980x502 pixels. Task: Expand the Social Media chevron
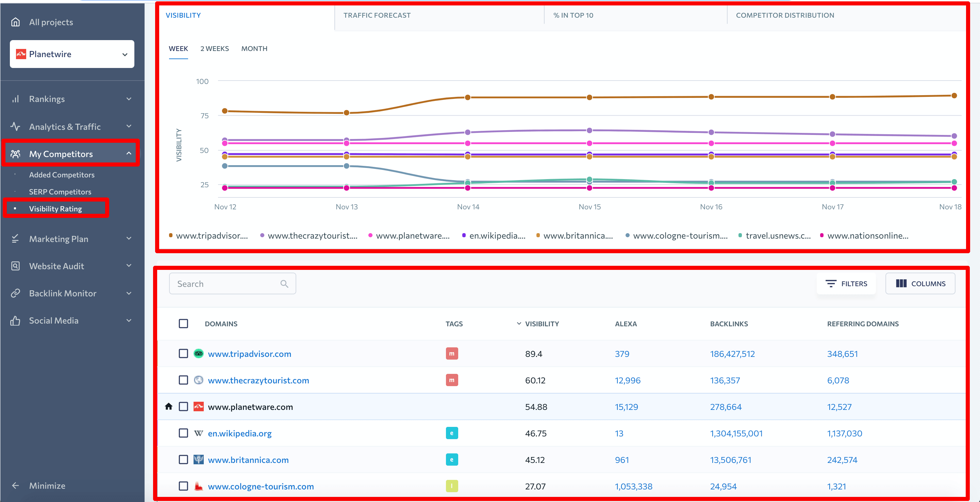[129, 321]
